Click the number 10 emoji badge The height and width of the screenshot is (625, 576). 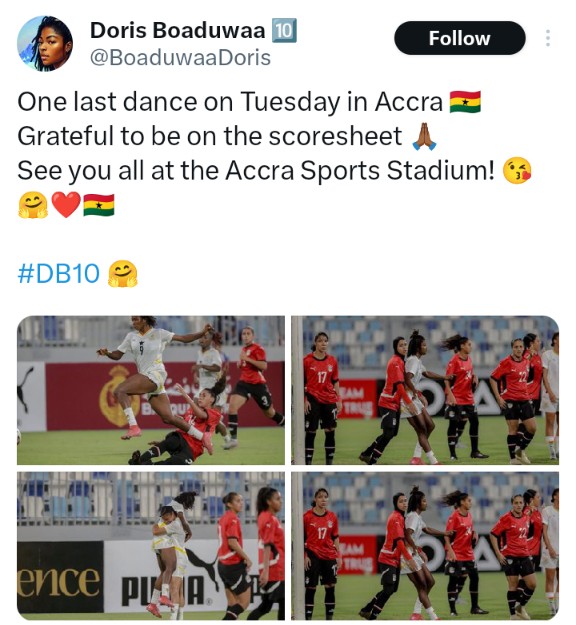284,30
